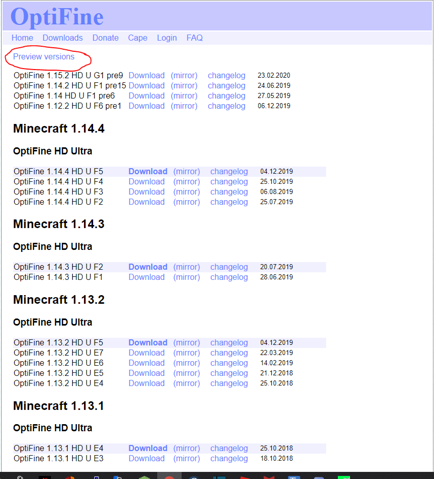Screen dimensions: 434x479
Task: Download OptiFine 1.14.4 HD U F2
Action: point(146,202)
